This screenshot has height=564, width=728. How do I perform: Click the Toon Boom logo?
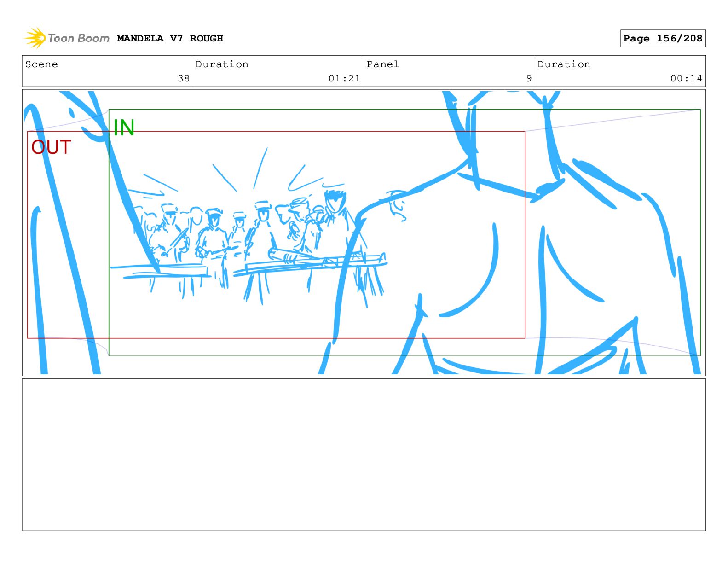point(67,38)
